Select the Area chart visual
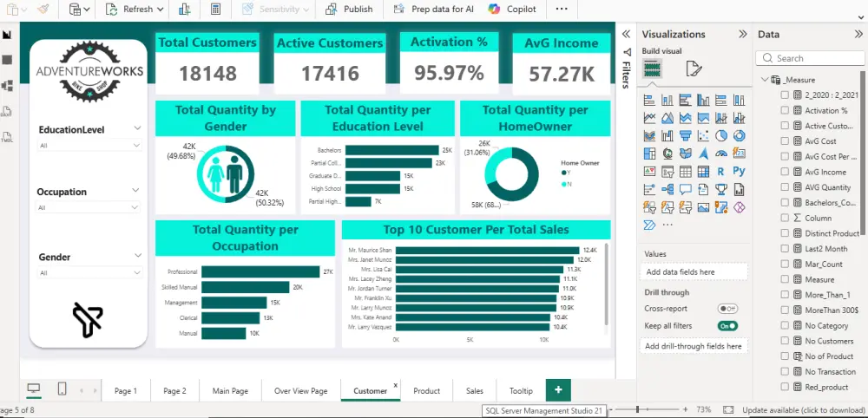 click(x=667, y=118)
